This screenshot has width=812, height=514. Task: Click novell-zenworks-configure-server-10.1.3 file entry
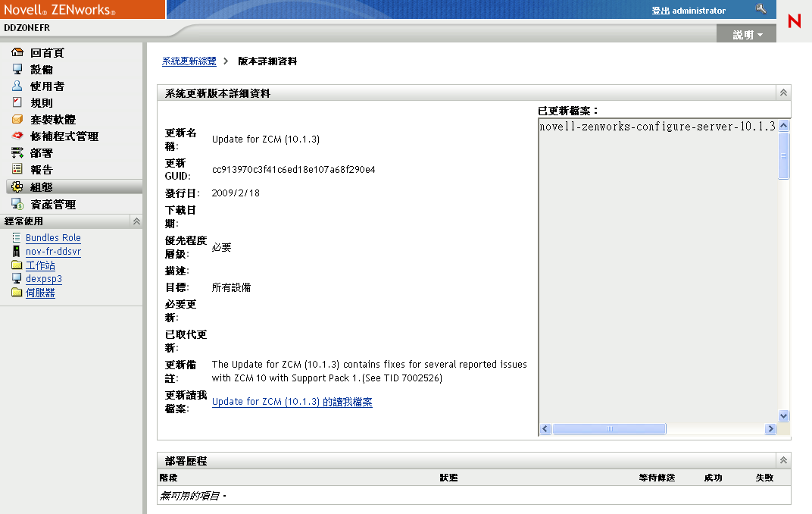pyautogui.click(x=657, y=127)
